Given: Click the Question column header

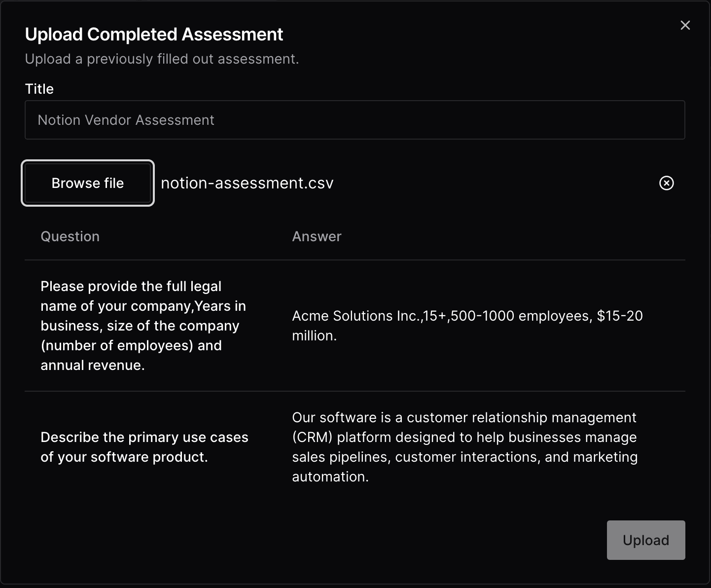Looking at the screenshot, I should coord(70,236).
